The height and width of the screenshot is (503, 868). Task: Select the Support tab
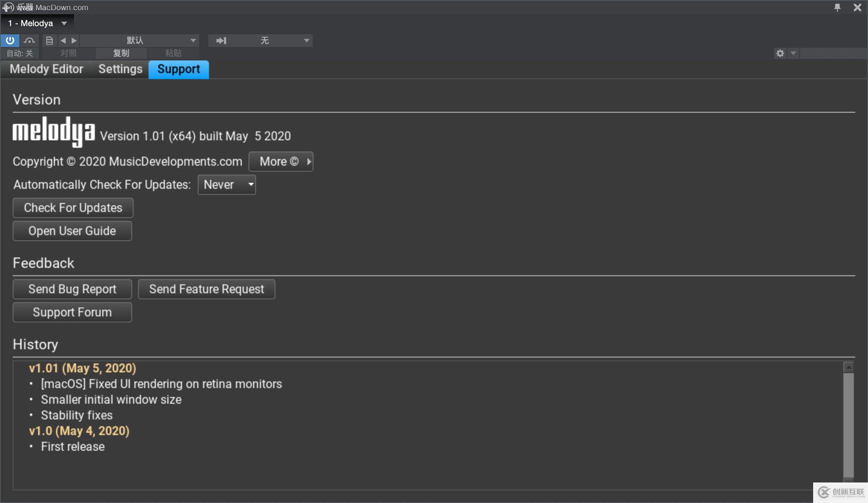tap(179, 69)
